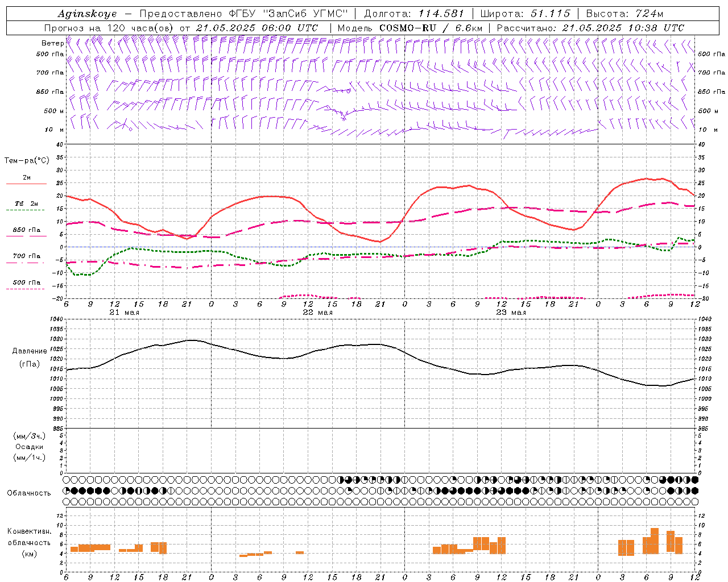The height and width of the screenshot is (582, 728).
Task: Click the date label 21 мая
Action: click(x=124, y=313)
